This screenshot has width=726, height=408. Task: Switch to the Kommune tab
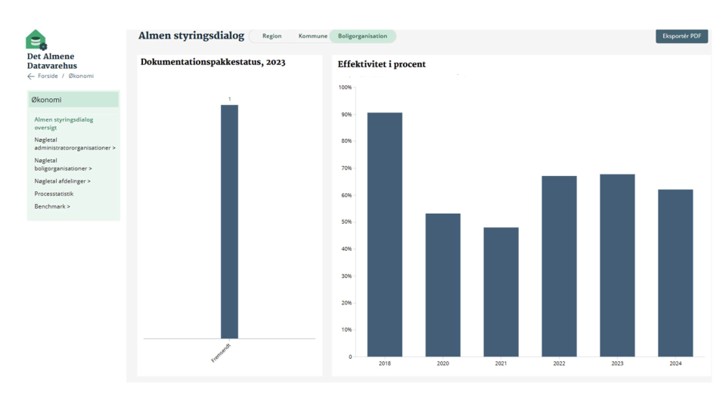312,36
